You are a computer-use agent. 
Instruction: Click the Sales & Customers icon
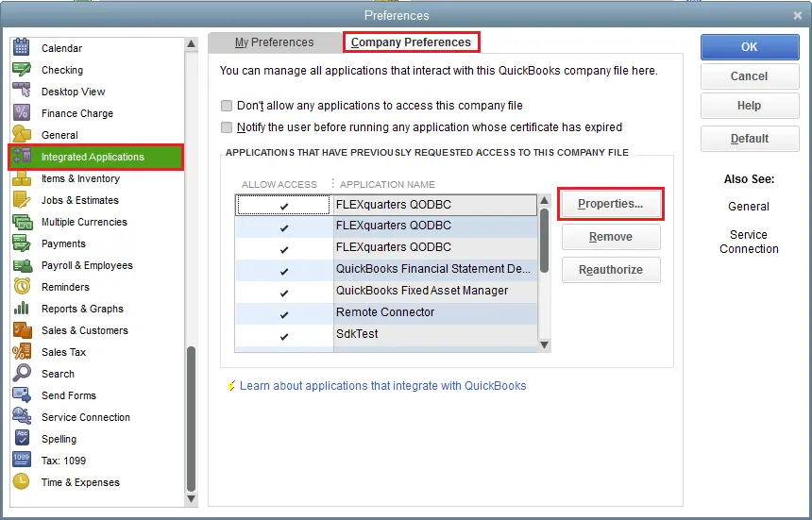click(x=23, y=330)
